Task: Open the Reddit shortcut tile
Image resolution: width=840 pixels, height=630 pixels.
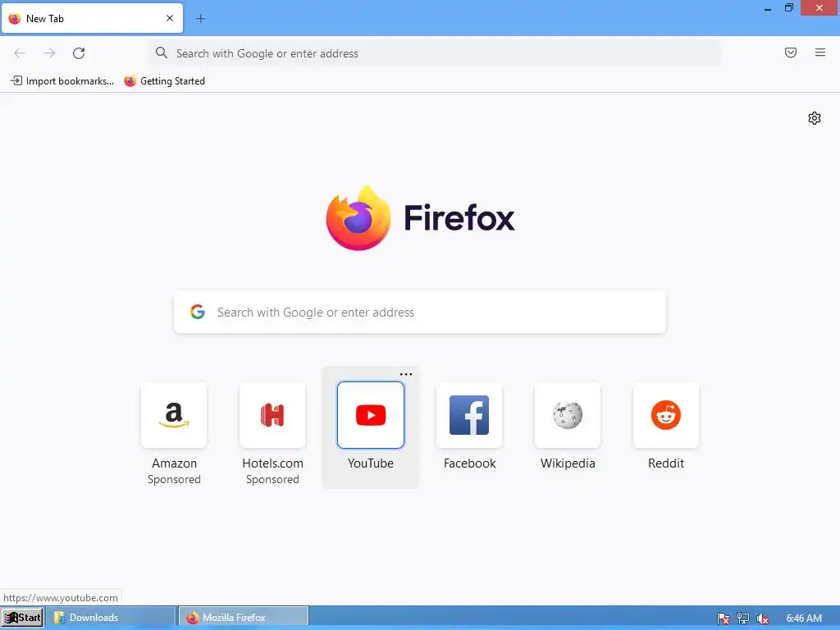Action: click(666, 415)
